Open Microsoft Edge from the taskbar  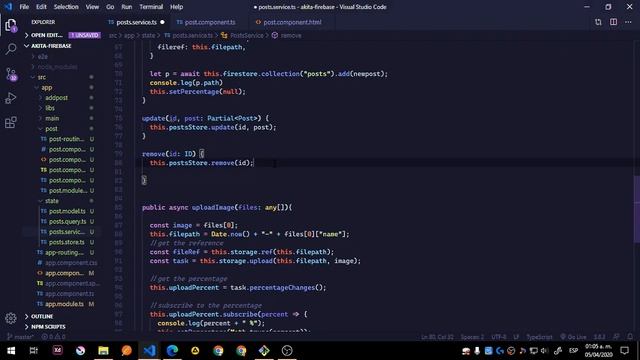[172, 351]
